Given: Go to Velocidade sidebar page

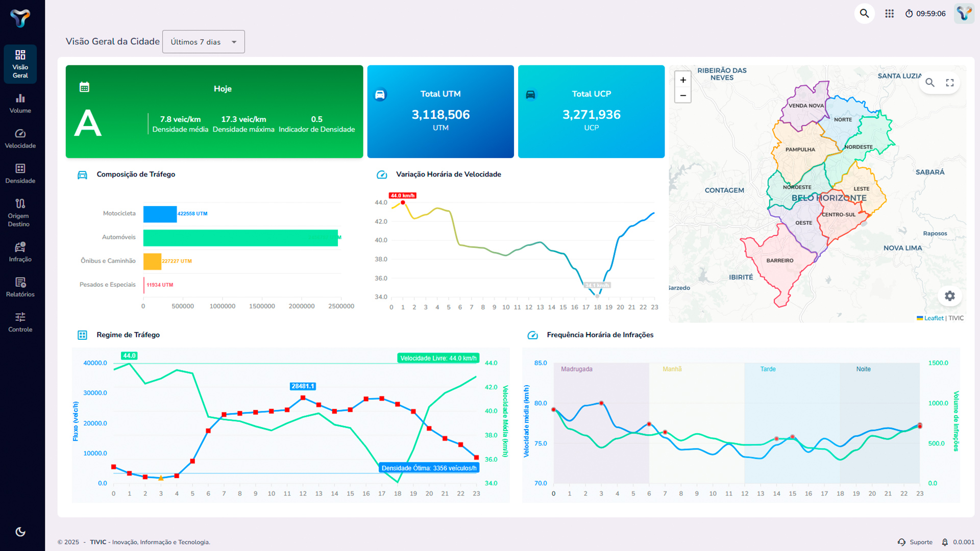Looking at the screenshot, I should 20,139.
